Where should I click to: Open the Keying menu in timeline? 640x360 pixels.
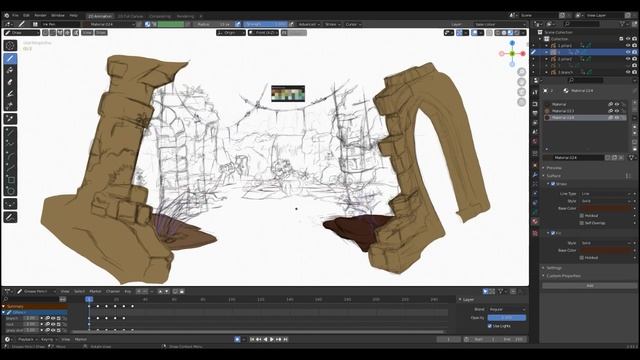click(x=48, y=340)
